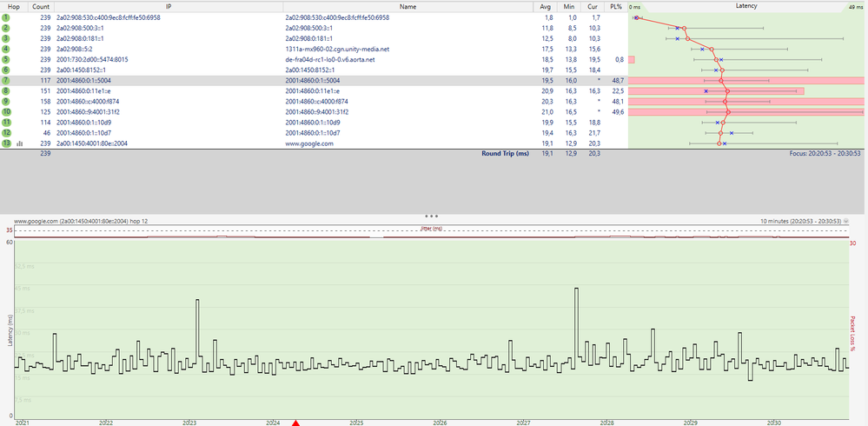The width and height of the screenshot is (868, 426).
Task: Click the hop 5 green circle icon
Action: (6, 59)
